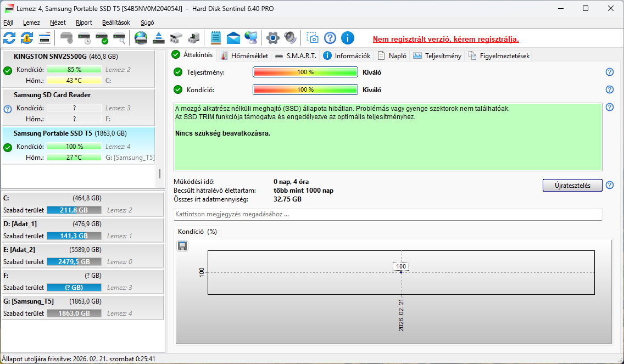
Task: Switch to the Napló tab
Action: point(392,55)
